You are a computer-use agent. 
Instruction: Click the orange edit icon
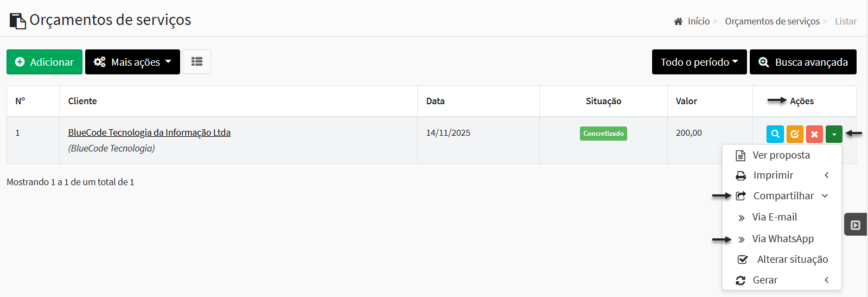(795, 134)
